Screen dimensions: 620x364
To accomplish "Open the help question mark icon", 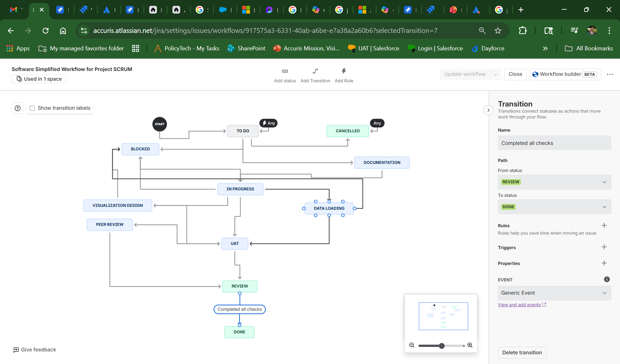I will [17, 108].
